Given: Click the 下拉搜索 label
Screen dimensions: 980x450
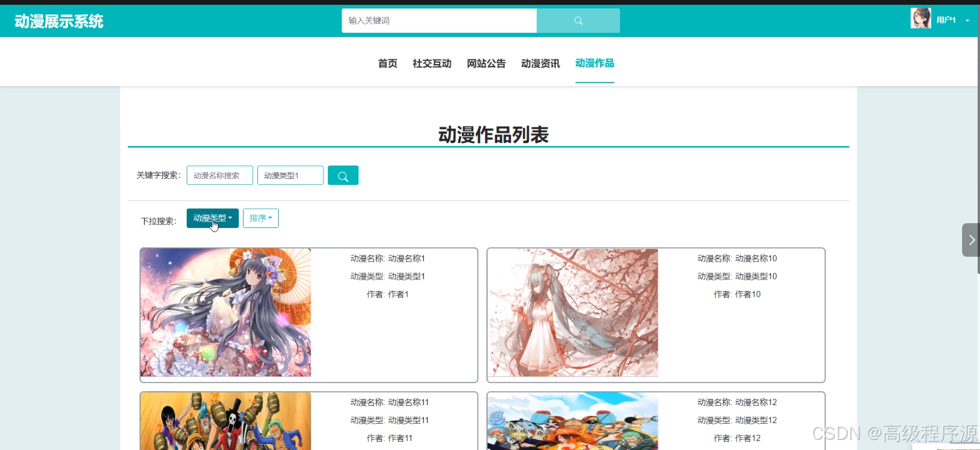Looking at the screenshot, I should [159, 221].
